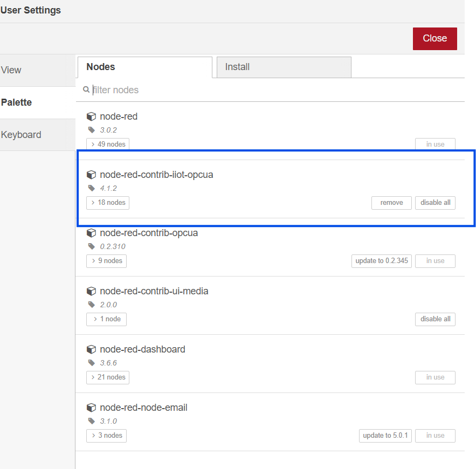
Task: Click the cube icon beside node-red-contrib-ui-media
Action: [x=91, y=292]
